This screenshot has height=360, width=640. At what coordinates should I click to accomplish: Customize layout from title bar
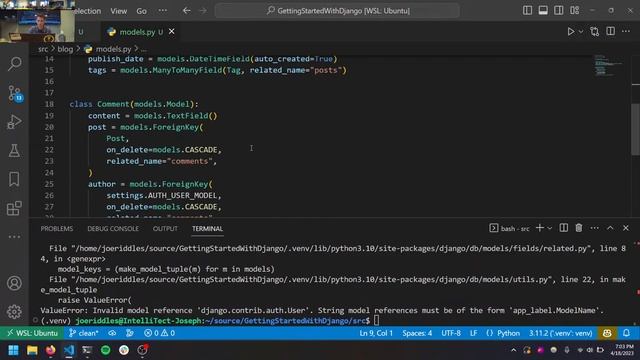pyautogui.click(x=575, y=11)
